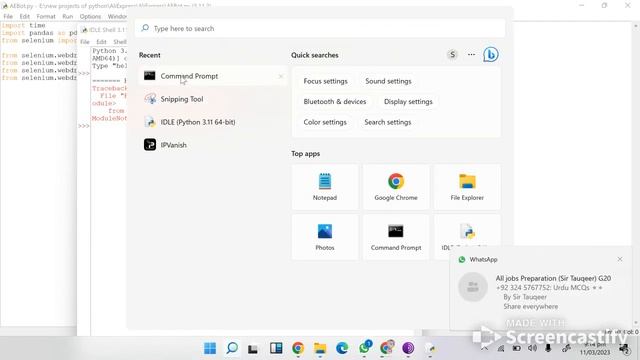Open Google Chrome from the taskbar
Image resolution: width=640 pixels, height=360 pixels.
(298, 348)
